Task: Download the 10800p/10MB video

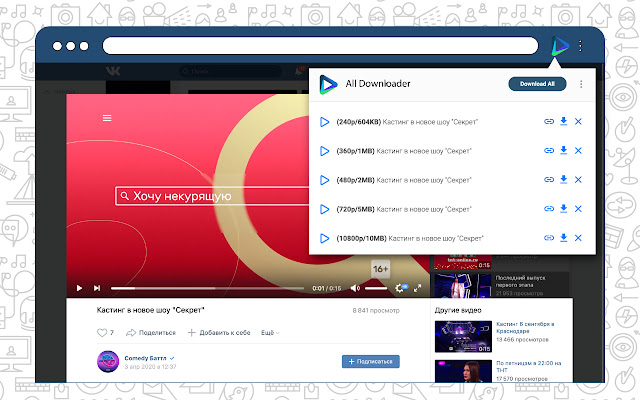Action: coord(564,238)
